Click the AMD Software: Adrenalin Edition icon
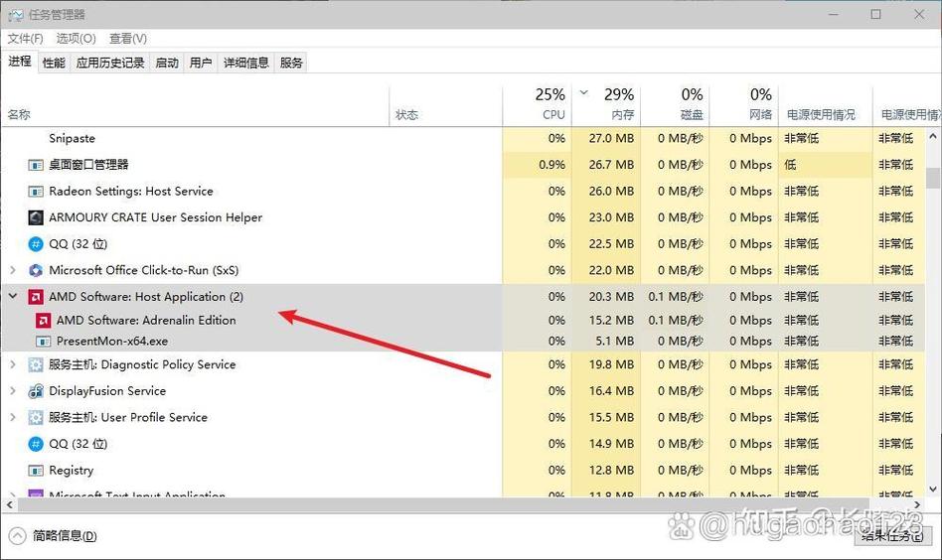 click(43, 321)
